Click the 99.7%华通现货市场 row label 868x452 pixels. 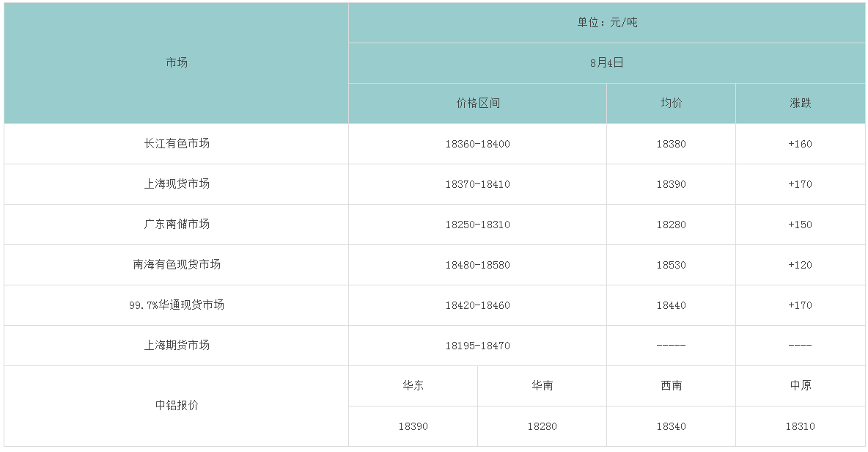177,305
